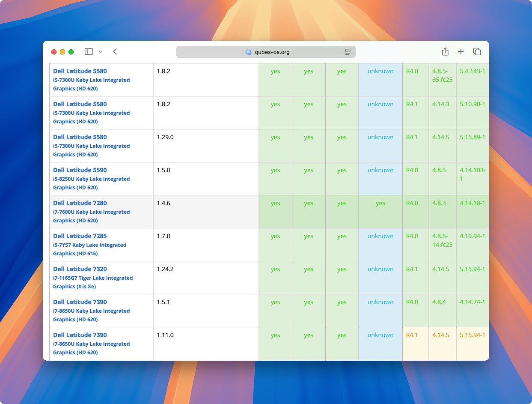Click 'unknown' in the Latitude 7320 row
This screenshot has width=532, height=404.
tap(380, 269)
